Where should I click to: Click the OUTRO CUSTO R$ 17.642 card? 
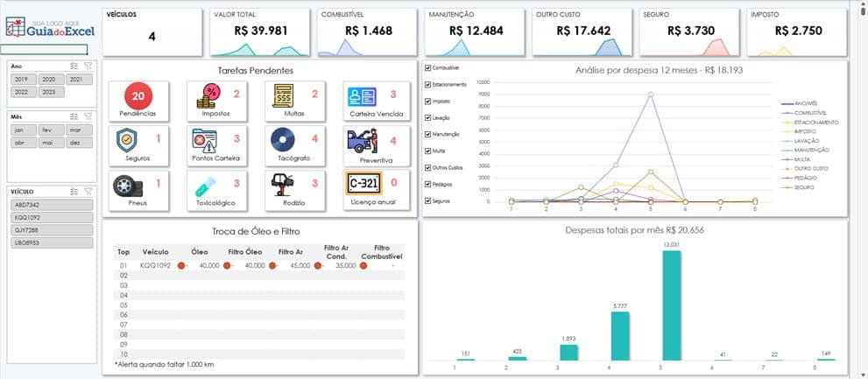tap(582, 32)
